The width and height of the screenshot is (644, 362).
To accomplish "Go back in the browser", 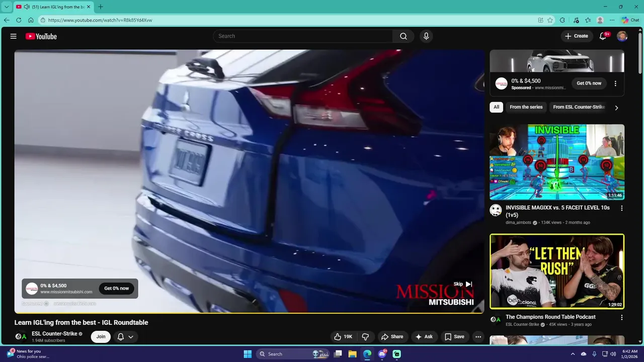I will tap(7, 20).
